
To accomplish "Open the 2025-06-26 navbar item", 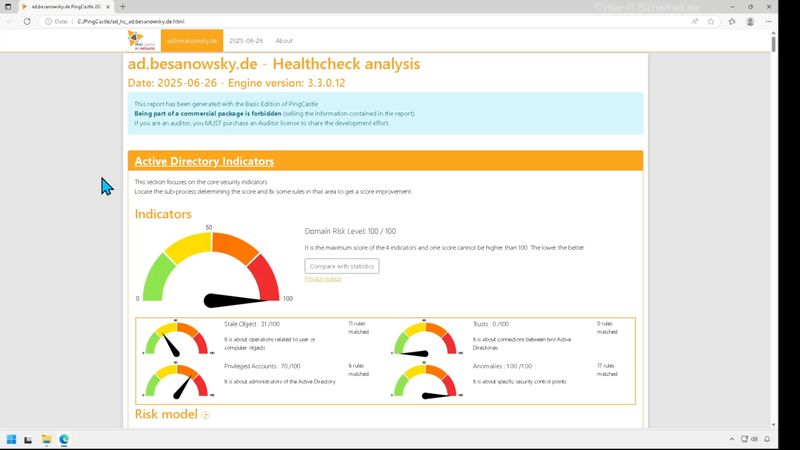I will [246, 40].
